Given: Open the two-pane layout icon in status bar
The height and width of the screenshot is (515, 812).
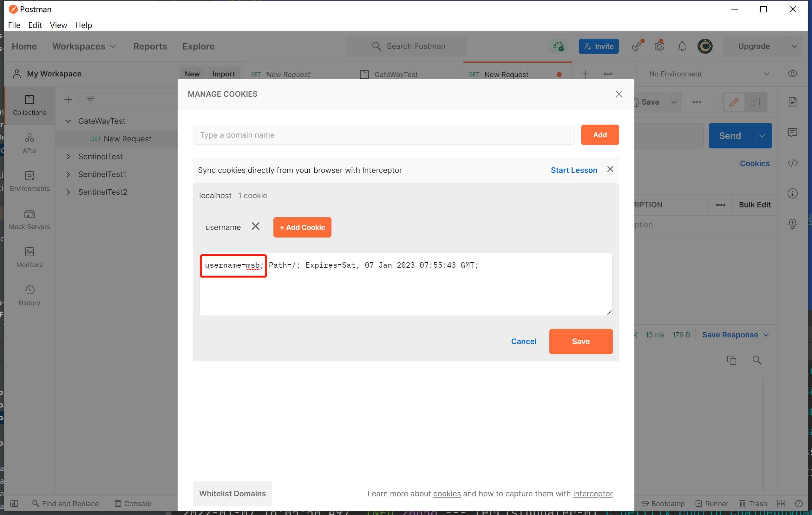Looking at the screenshot, I should [781, 503].
